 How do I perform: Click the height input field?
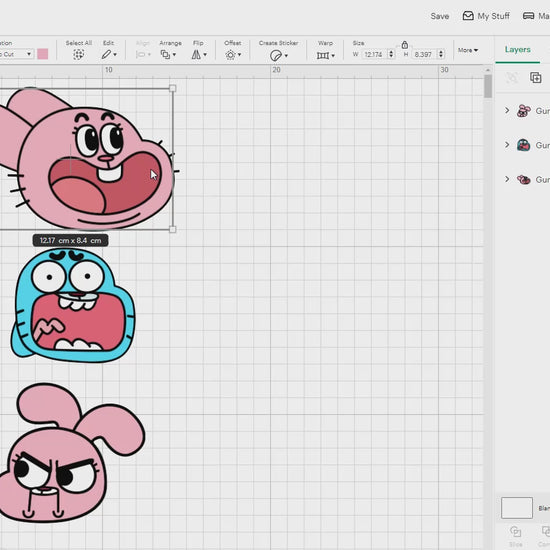tap(424, 54)
